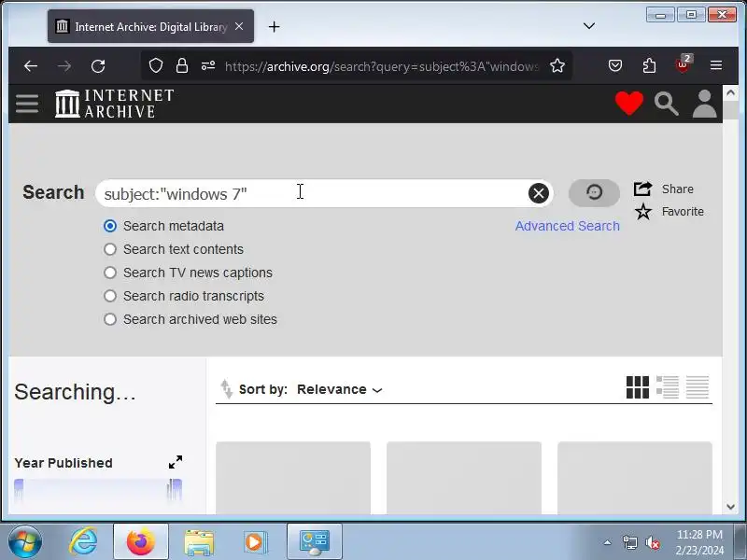Click the Internet Archive logo
Image resolution: width=747 pixels, height=560 pixels.
114,104
